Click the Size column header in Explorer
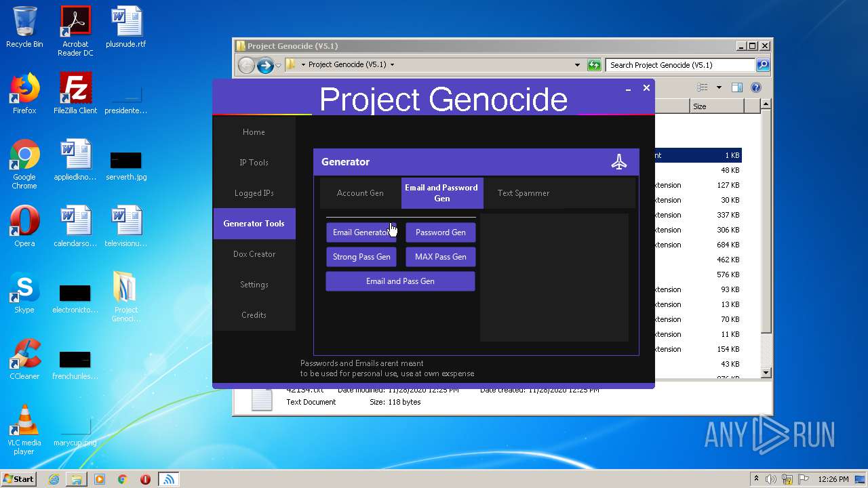This screenshot has height=488, width=868. point(717,106)
